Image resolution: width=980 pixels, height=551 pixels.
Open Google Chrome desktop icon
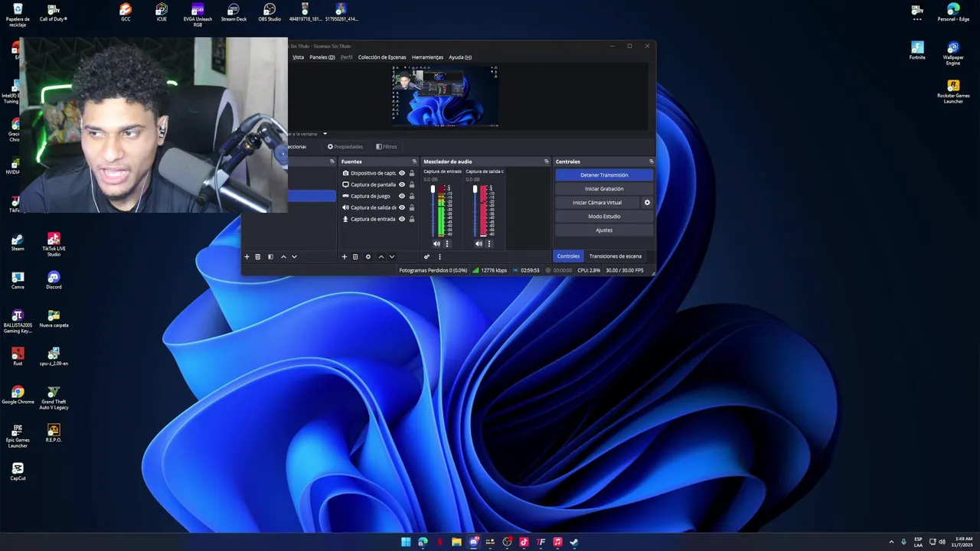(x=18, y=395)
